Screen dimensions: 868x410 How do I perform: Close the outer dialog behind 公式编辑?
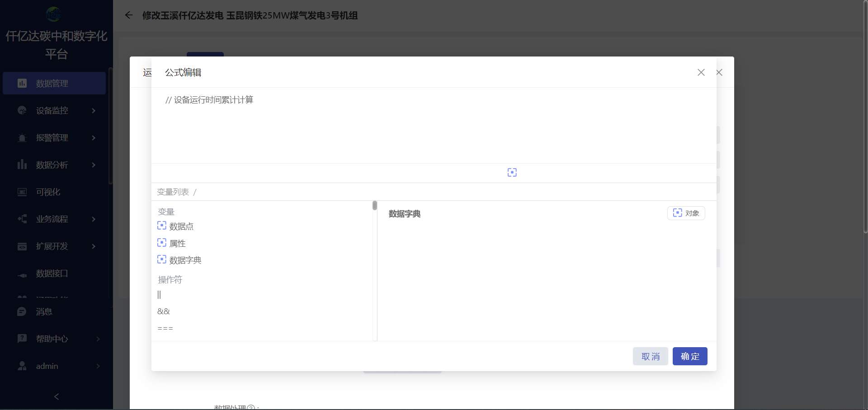click(x=719, y=72)
